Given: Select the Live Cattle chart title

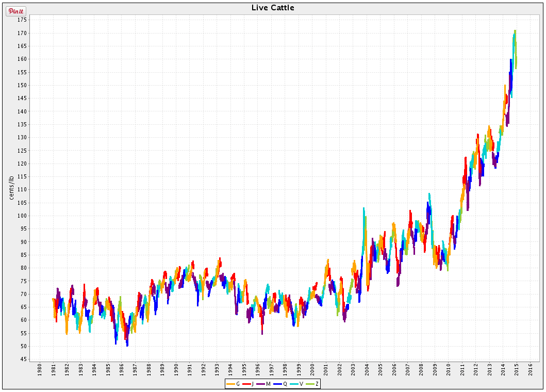Looking at the screenshot, I should [x=273, y=7].
